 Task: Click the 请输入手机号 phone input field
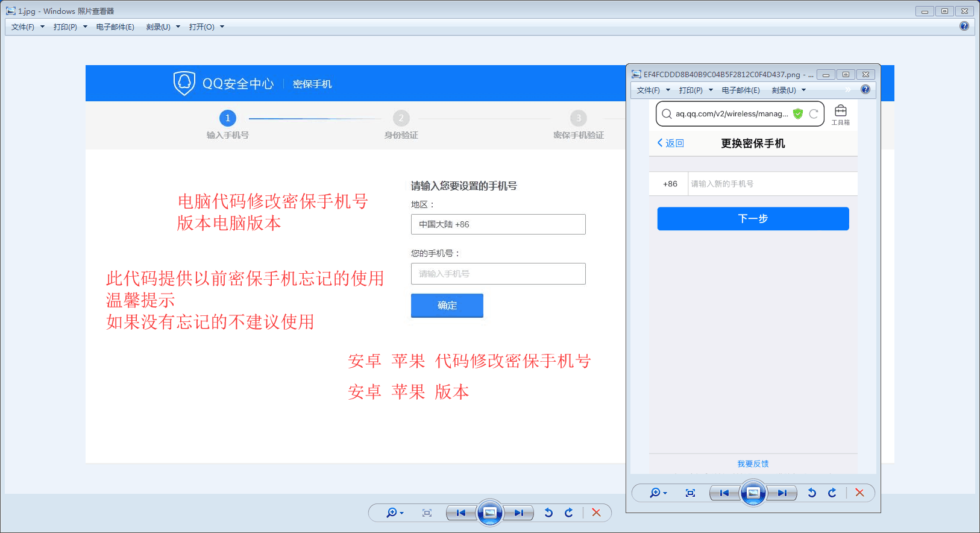[x=498, y=274]
